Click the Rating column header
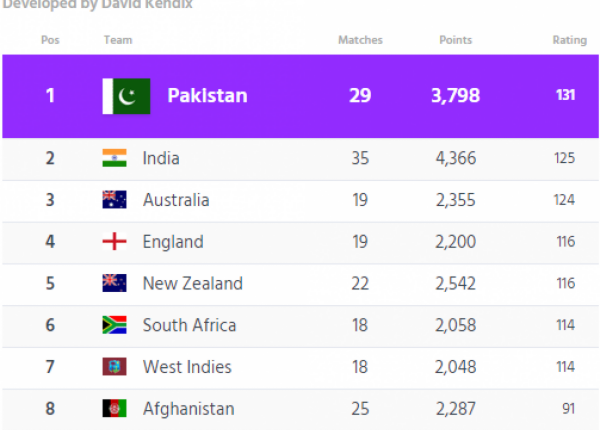 569,40
